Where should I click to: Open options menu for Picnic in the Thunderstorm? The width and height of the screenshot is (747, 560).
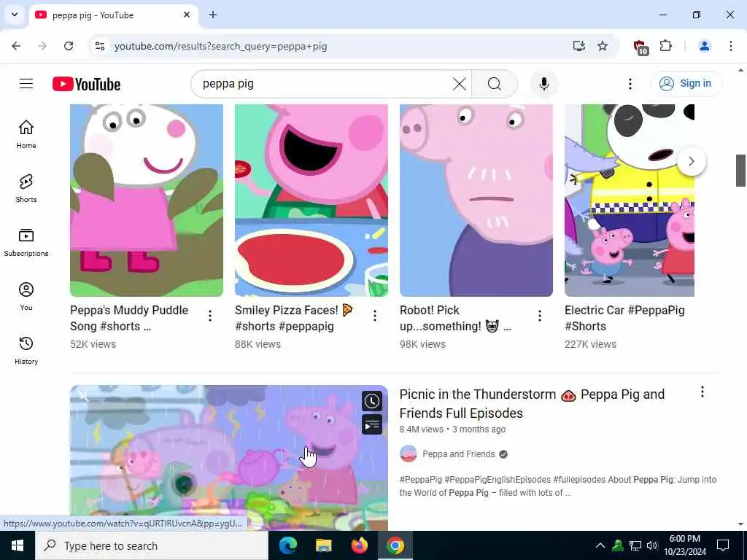pyautogui.click(x=703, y=392)
